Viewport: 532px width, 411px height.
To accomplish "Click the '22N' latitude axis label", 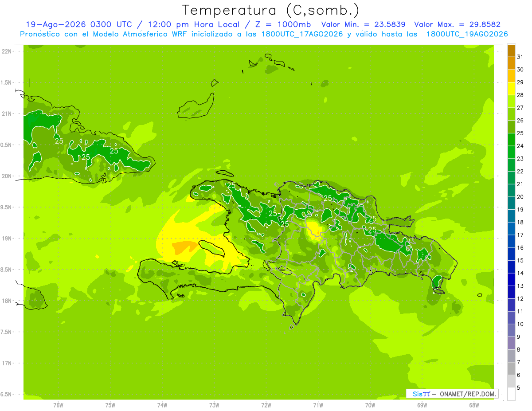I will (7, 51).
